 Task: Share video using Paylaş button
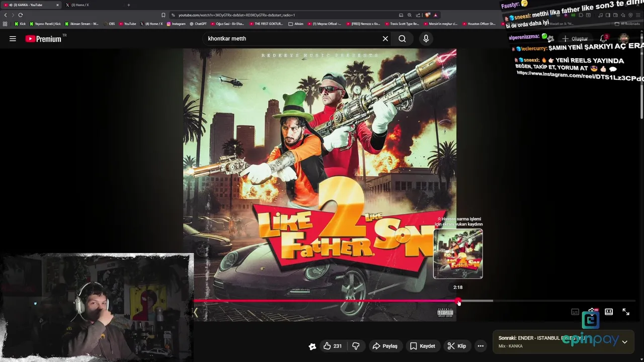pos(385,346)
